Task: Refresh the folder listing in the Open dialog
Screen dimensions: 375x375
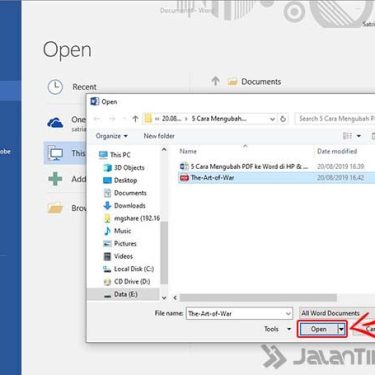Action: [x=283, y=119]
